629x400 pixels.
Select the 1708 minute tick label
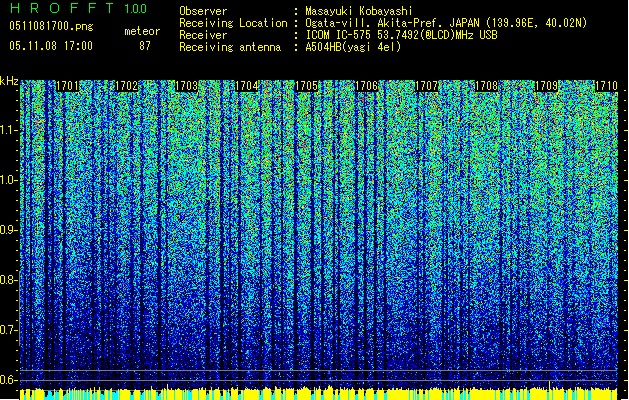(486, 86)
